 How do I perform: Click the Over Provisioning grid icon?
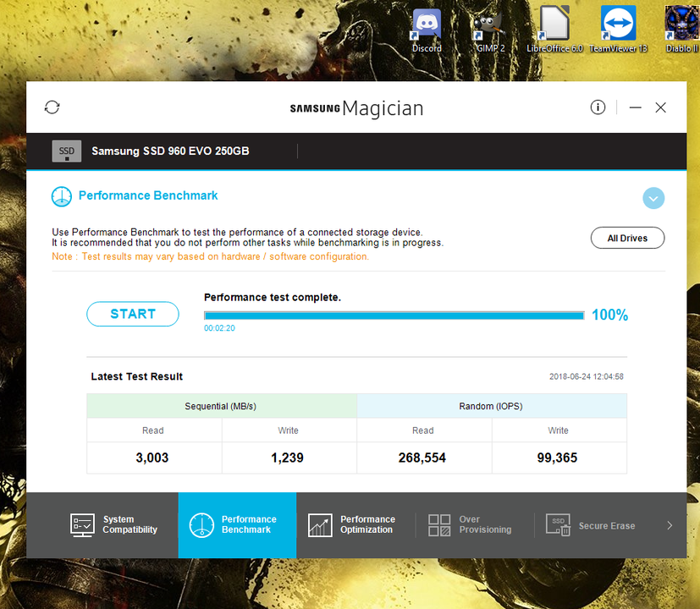(439, 525)
